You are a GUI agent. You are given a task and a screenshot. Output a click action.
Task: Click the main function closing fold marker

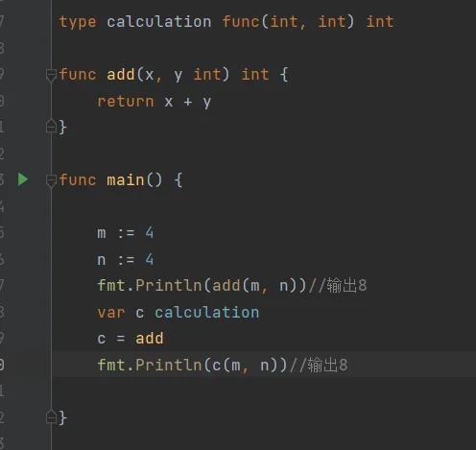[x=51, y=416]
